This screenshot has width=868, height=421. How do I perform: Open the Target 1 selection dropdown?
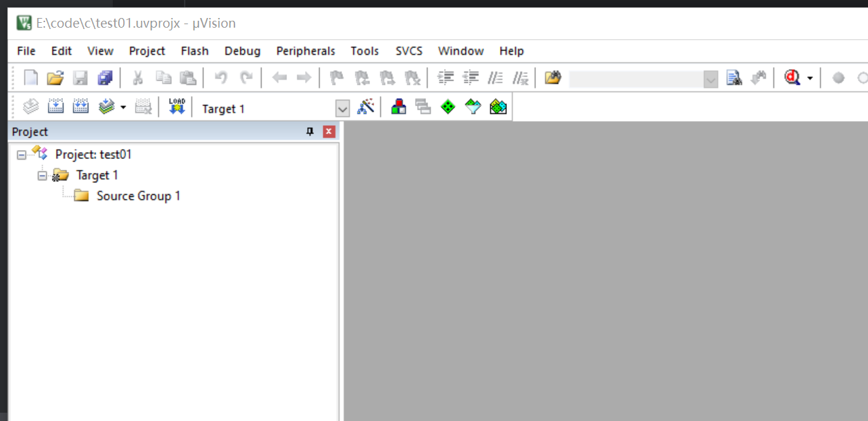(x=342, y=109)
